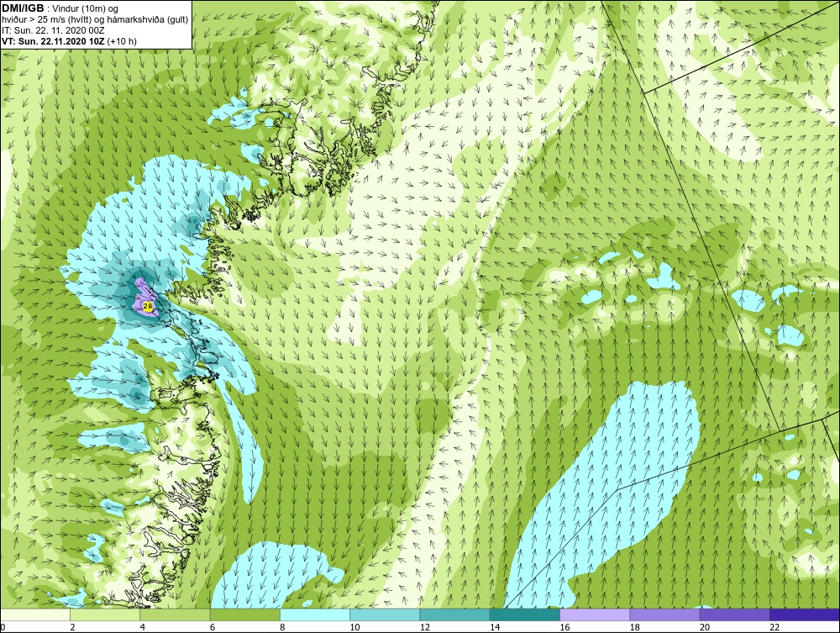Click the 'VT: Sun. 22.11.2020 10Z' valid time
The height and width of the screenshot is (633, 840).
(x=54, y=41)
